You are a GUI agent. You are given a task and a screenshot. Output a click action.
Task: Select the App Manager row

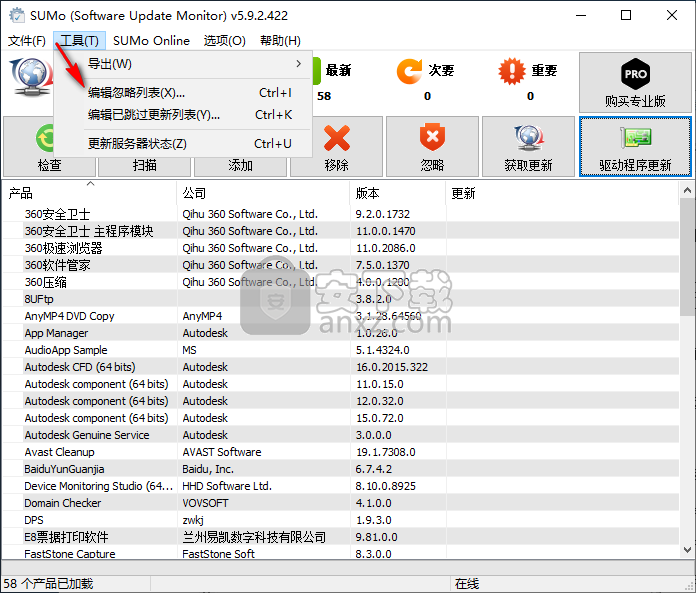(341, 333)
